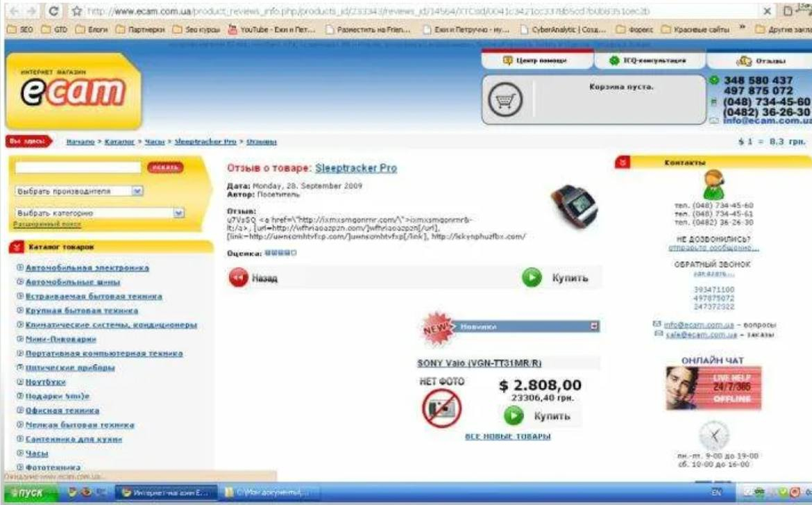Screen dimensions: 812x505
Task: Reload the page with the refresh icon
Action: [53, 11]
